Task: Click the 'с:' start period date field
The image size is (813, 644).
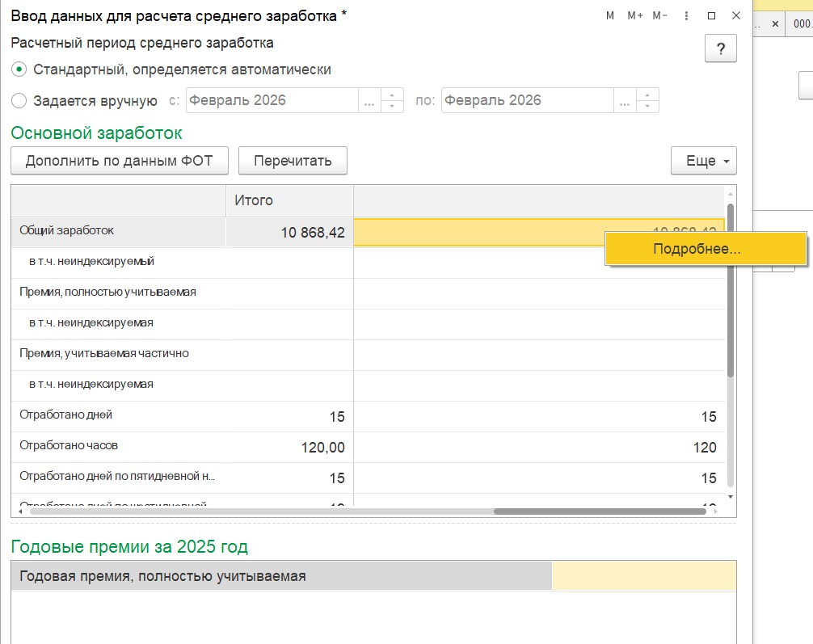Action: 271,101
